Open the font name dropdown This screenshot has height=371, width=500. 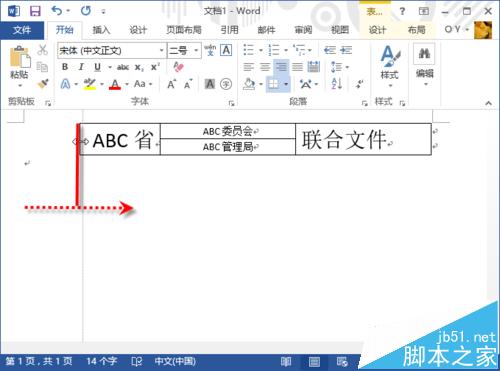(161, 51)
